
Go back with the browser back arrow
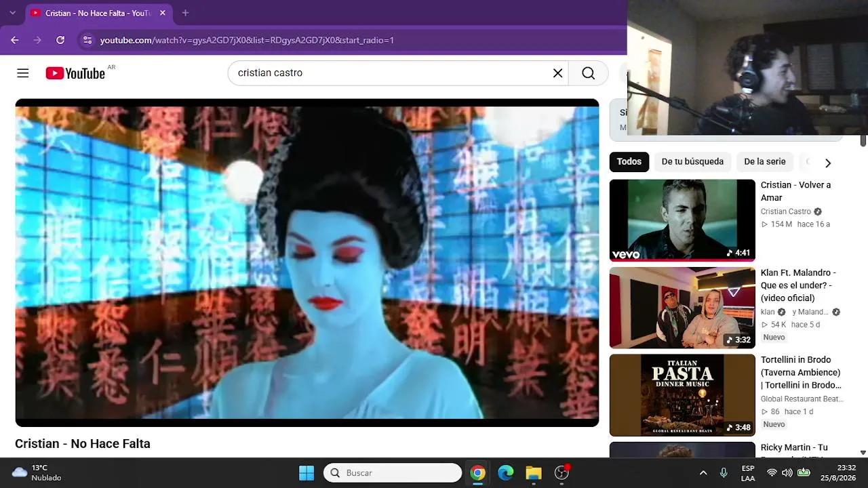[x=15, y=40]
